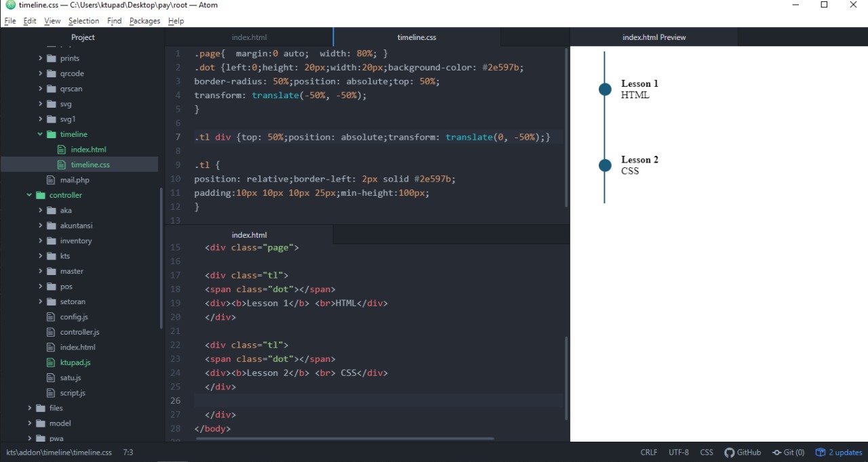Select the script.js file icon
The height and width of the screenshot is (462, 868).
tap(50, 392)
